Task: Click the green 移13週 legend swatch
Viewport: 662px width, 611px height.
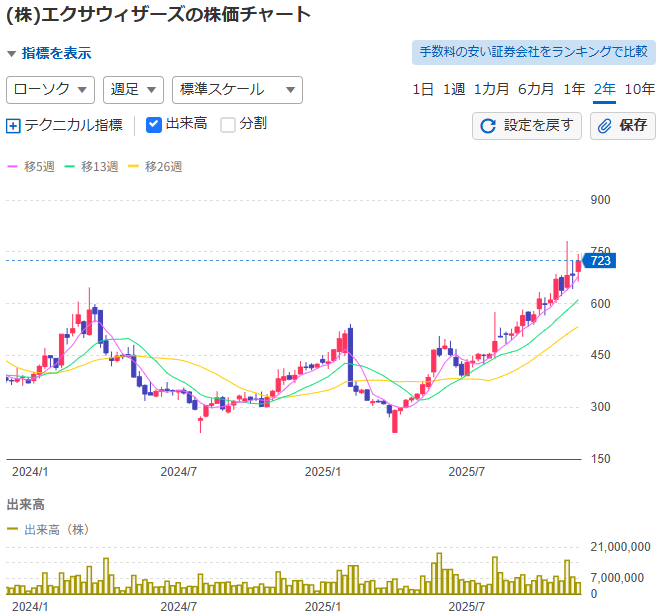Action: pos(70,167)
